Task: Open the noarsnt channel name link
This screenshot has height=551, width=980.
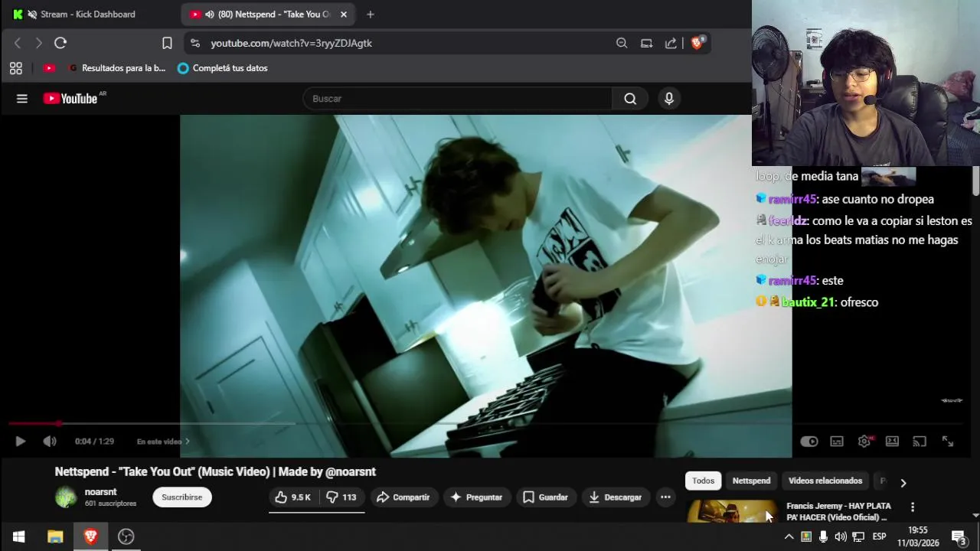Action: coord(100,492)
